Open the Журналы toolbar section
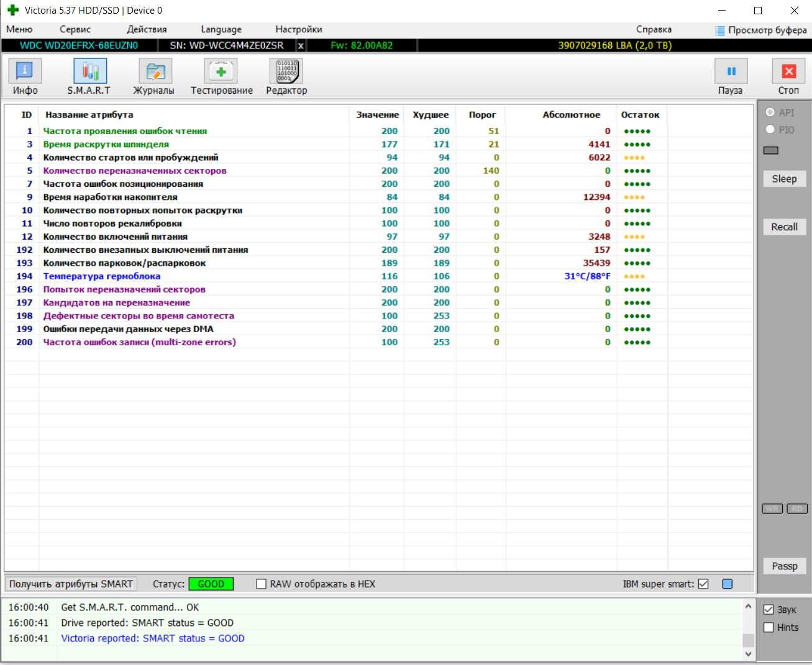Image resolution: width=812 pixels, height=665 pixels. [154, 76]
